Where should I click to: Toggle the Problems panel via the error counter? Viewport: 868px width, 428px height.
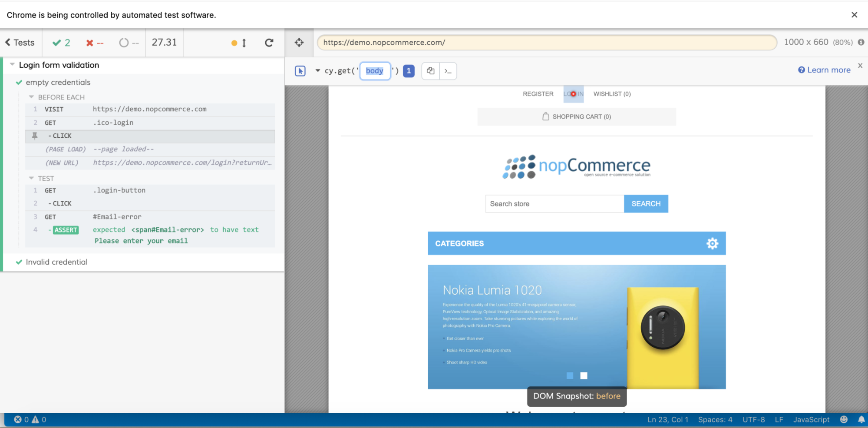pos(22,419)
